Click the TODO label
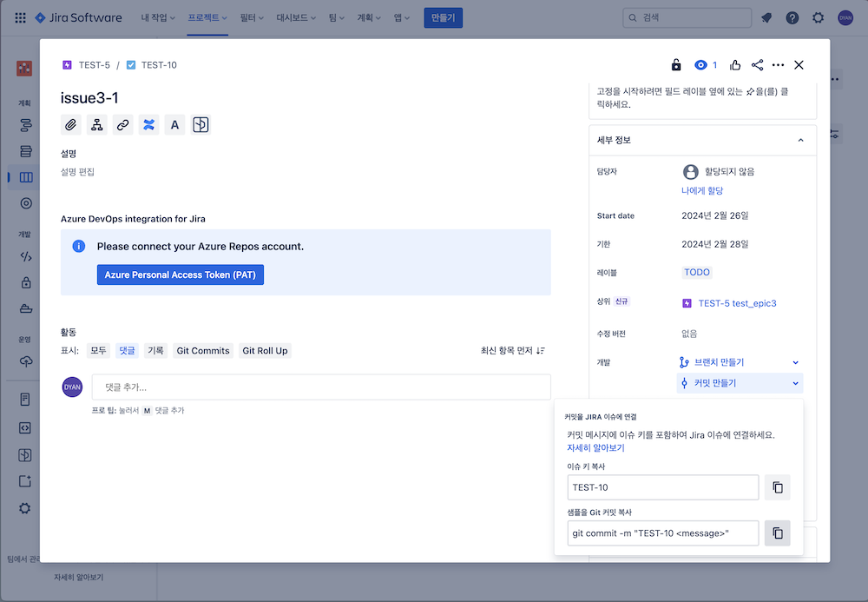 696,272
